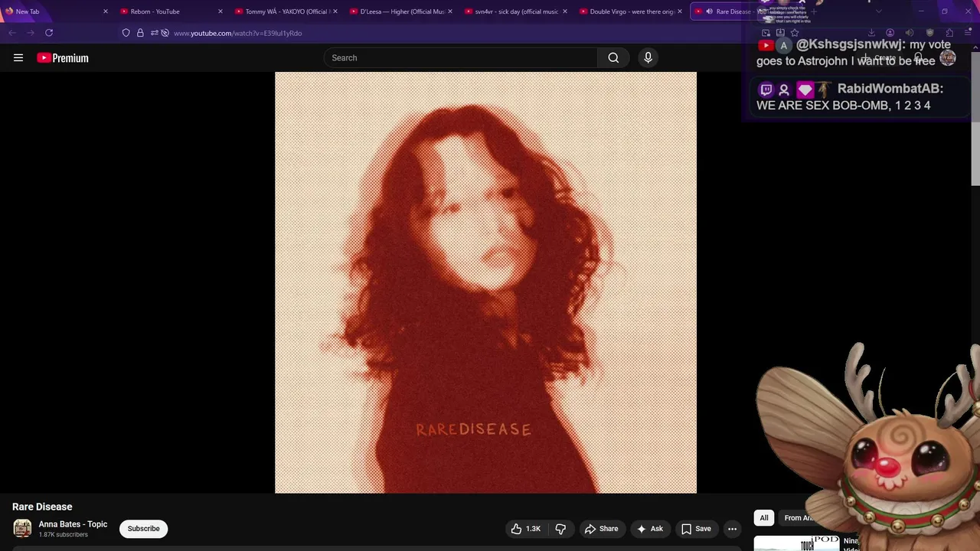The height and width of the screenshot is (551, 980).
Task: Bookmark this page with the star icon
Action: (795, 33)
